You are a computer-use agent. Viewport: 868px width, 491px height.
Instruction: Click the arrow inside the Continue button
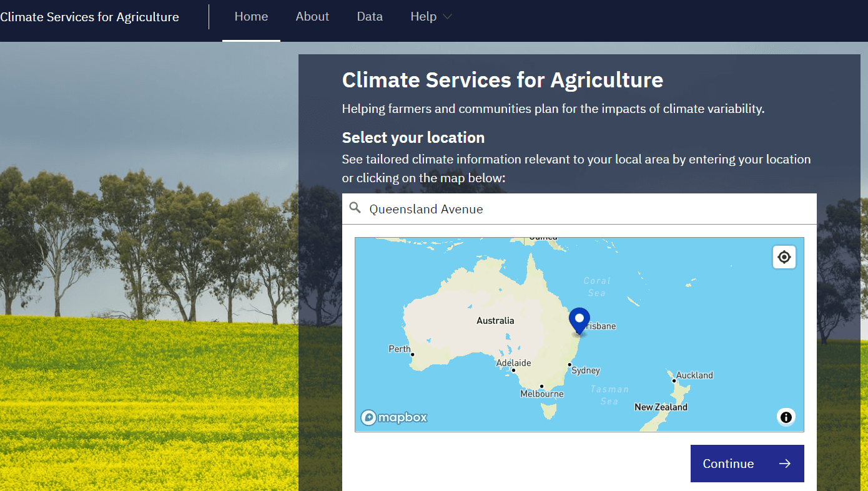coord(784,464)
